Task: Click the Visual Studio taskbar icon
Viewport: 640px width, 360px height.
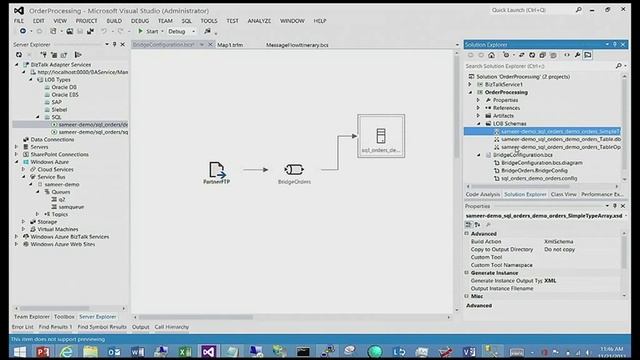Action: [208, 351]
